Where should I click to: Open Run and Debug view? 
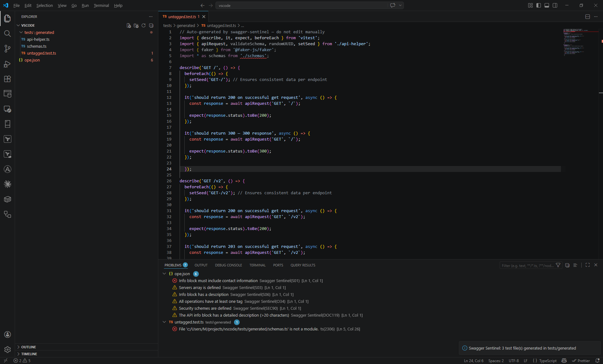pyautogui.click(x=8, y=64)
